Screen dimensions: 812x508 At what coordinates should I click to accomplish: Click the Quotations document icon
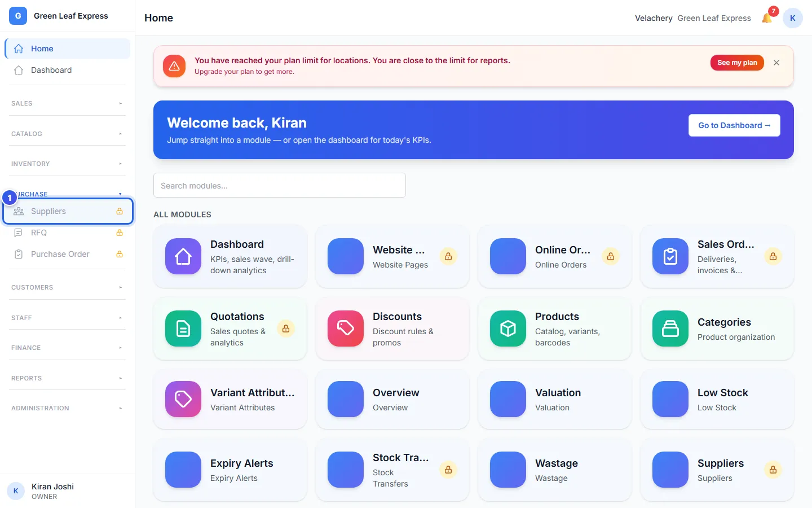183,329
